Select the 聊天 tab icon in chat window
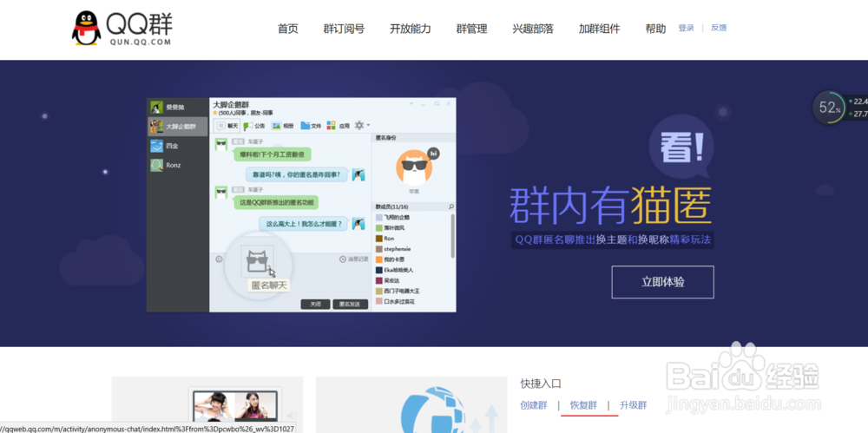 [x=227, y=126]
